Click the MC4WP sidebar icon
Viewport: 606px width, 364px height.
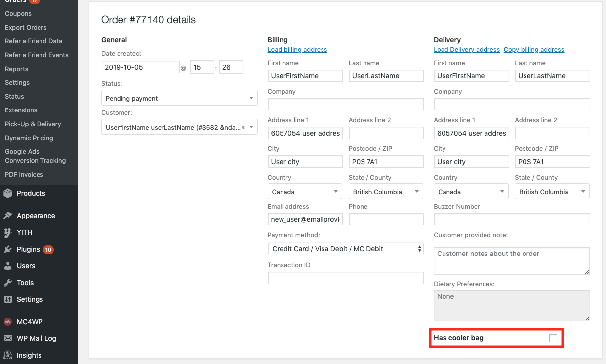pos(8,322)
